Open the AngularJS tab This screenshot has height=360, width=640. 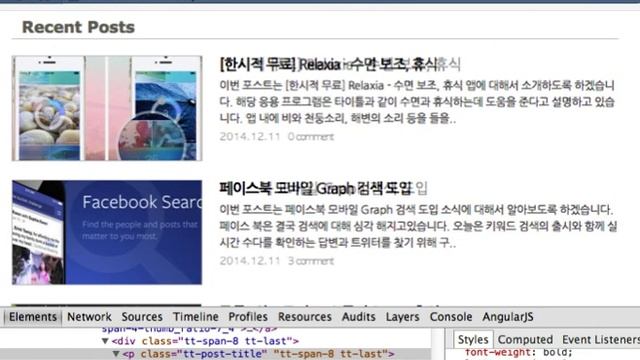pos(508,317)
